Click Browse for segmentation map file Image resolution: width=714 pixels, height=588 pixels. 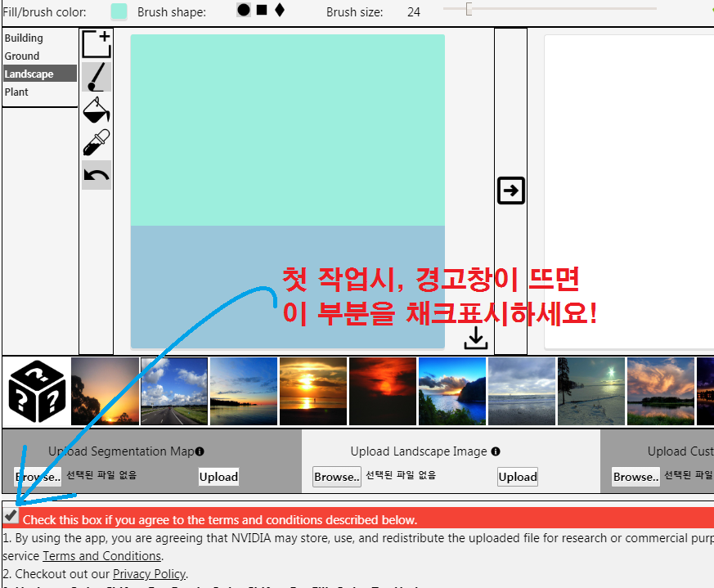(38, 477)
